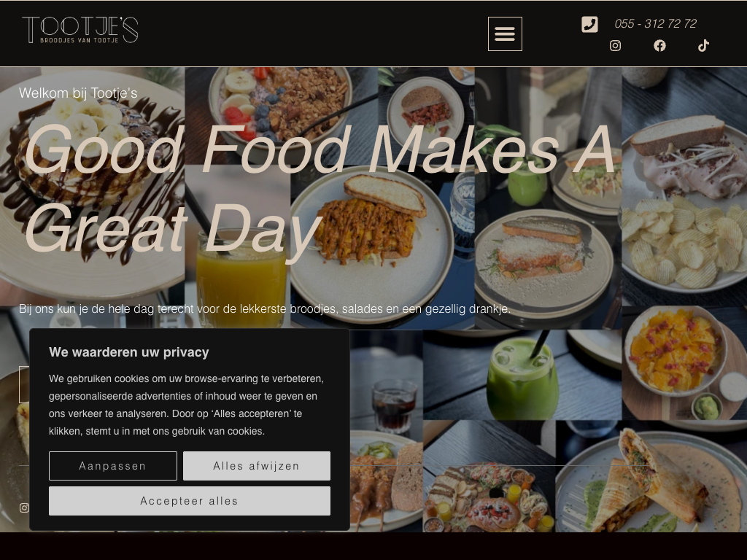Open the sliced wrap photo
Screen dimensions: 747x560
651,476
